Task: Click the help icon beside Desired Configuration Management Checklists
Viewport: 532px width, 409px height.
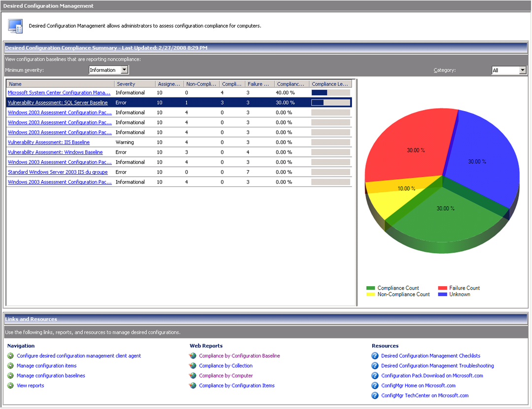Action: point(375,356)
